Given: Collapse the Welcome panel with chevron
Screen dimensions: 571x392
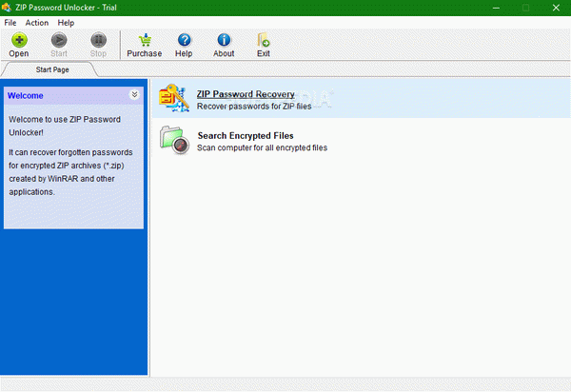Looking at the screenshot, I should [x=134, y=94].
